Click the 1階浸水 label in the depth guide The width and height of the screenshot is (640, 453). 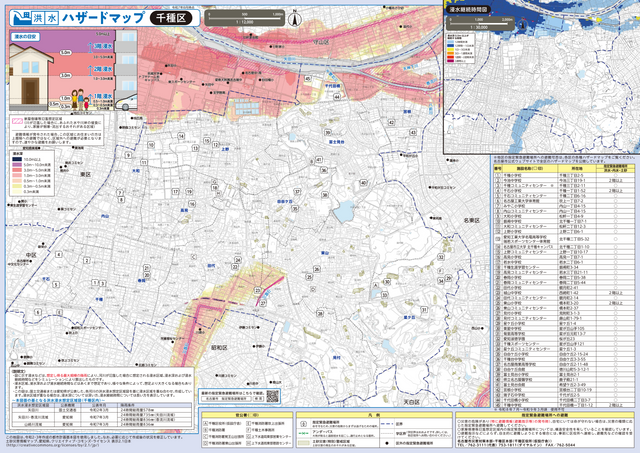pyautogui.click(x=103, y=96)
